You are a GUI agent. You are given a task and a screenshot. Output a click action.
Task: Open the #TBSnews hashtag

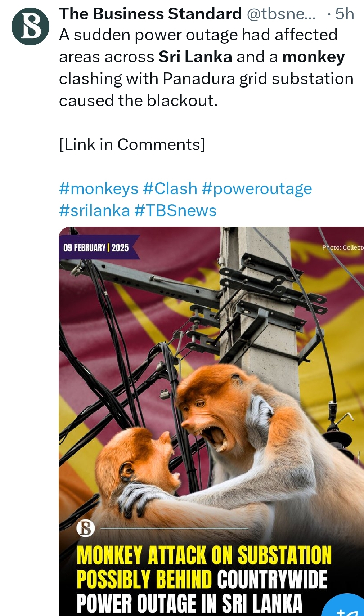coord(175,210)
